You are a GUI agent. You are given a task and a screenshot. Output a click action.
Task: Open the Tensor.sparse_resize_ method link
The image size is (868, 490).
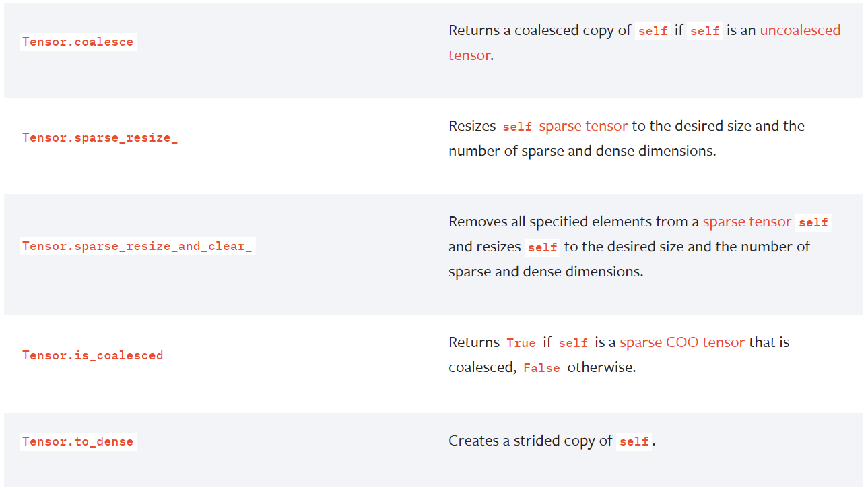click(100, 137)
